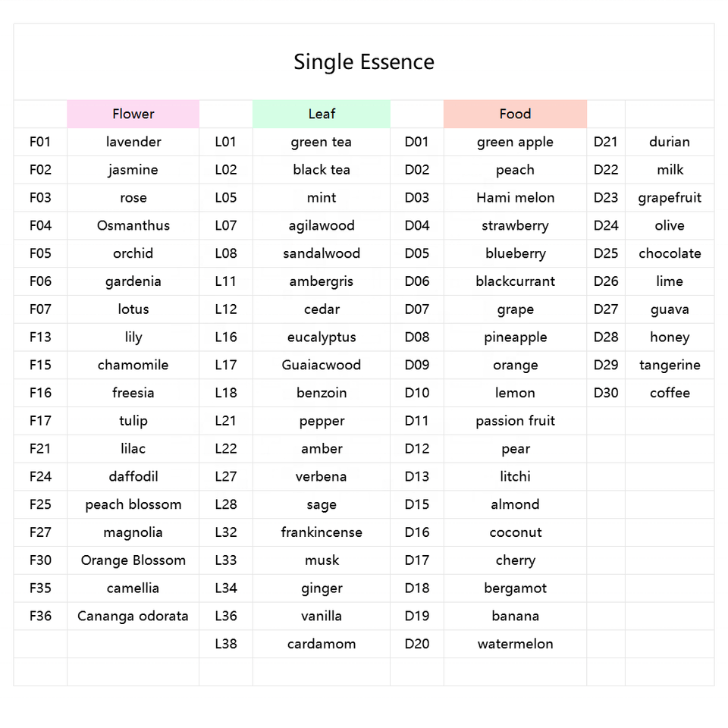Image resolution: width=728 pixels, height=728 pixels.
Task: Select the Single Essence title cell
Action: [x=364, y=61]
